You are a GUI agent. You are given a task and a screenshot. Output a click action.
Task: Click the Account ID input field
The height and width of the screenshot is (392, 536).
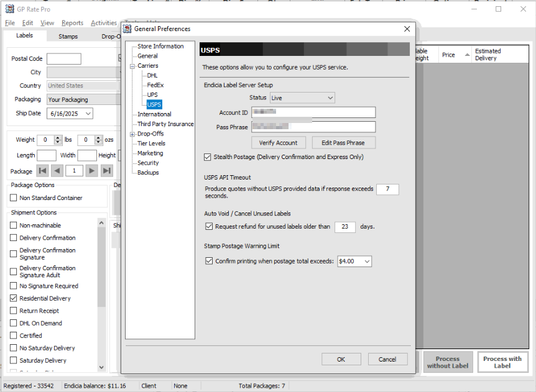point(313,112)
